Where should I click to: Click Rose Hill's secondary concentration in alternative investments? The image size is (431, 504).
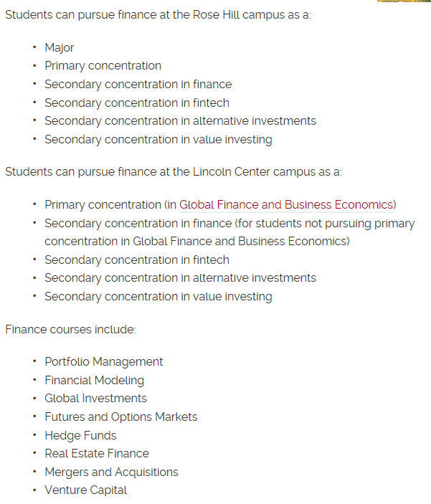pyautogui.click(x=180, y=121)
